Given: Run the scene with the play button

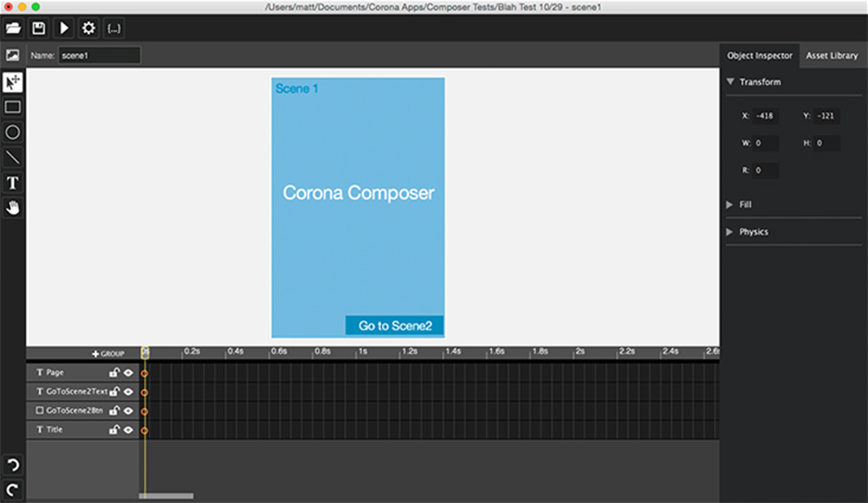Looking at the screenshot, I should (x=63, y=29).
